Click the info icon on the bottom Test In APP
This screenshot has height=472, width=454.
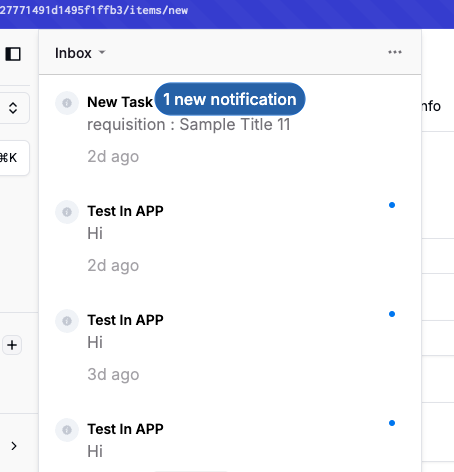pyautogui.click(x=67, y=430)
